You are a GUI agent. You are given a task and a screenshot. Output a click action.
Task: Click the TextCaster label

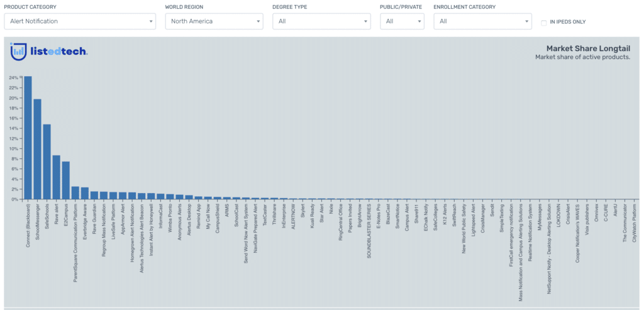pos(265,215)
